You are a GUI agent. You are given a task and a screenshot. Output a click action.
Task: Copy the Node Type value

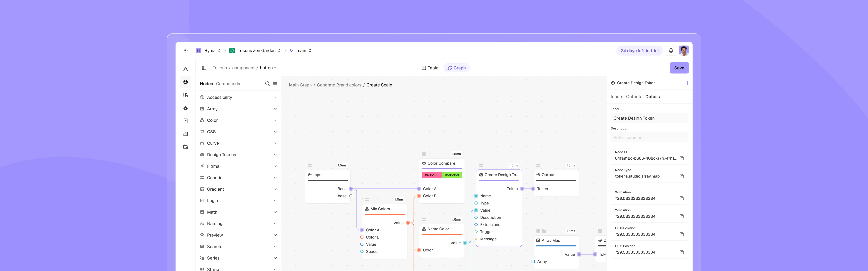pyautogui.click(x=681, y=176)
